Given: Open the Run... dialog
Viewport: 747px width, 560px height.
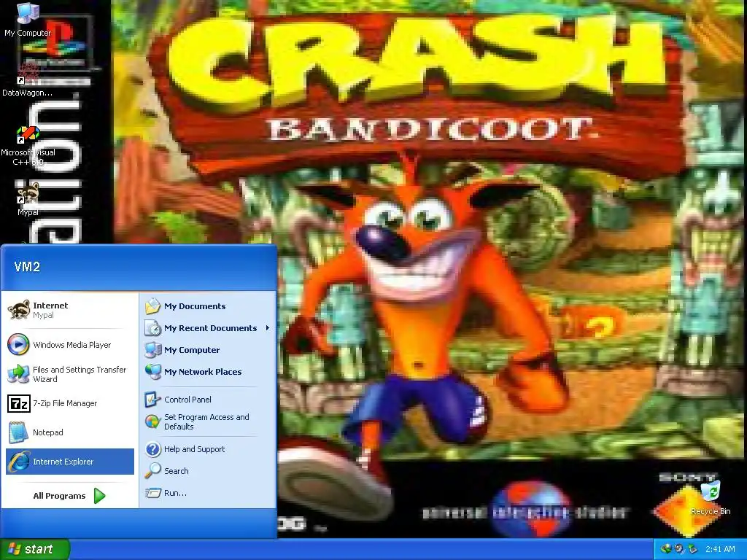Looking at the screenshot, I should (207, 493).
